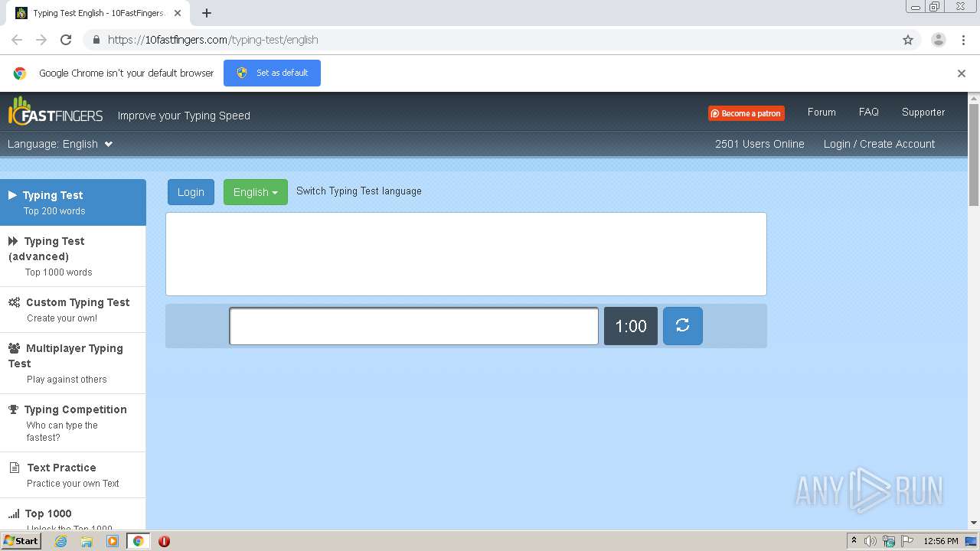Image resolution: width=980 pixels, height=551 pixels.
Task: Open the Supporter link
Action: coord(923,112)
